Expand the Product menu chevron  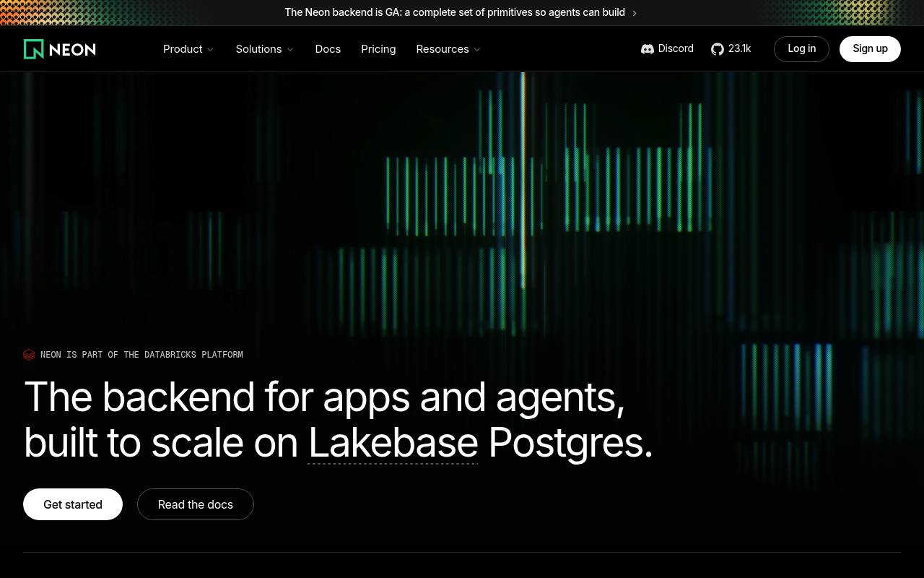[210, 50]
